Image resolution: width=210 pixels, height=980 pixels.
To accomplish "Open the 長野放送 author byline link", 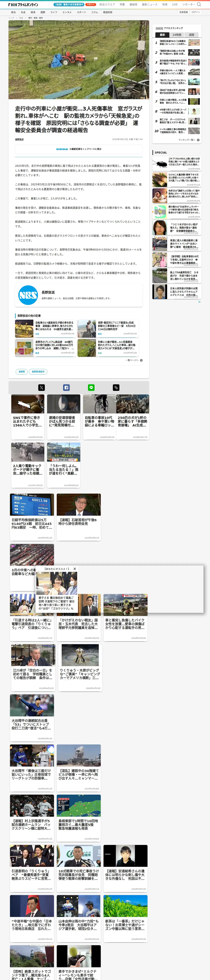I will (19, 139).
